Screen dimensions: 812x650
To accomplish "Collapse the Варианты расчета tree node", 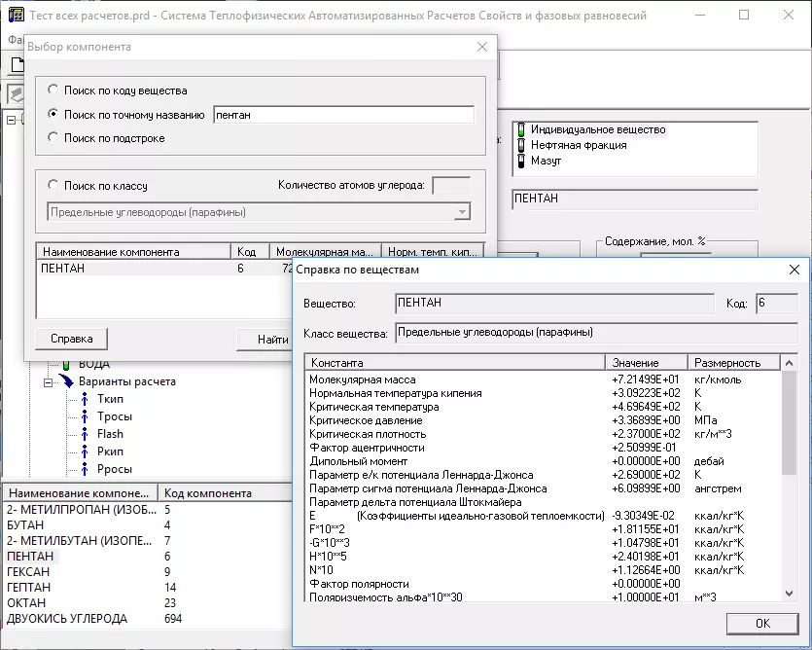I will pos(47,382).
